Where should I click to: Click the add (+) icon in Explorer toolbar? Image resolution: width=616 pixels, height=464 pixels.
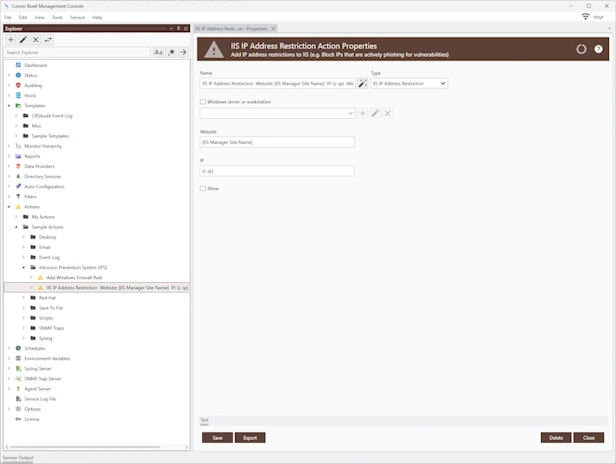click(11, 40)
